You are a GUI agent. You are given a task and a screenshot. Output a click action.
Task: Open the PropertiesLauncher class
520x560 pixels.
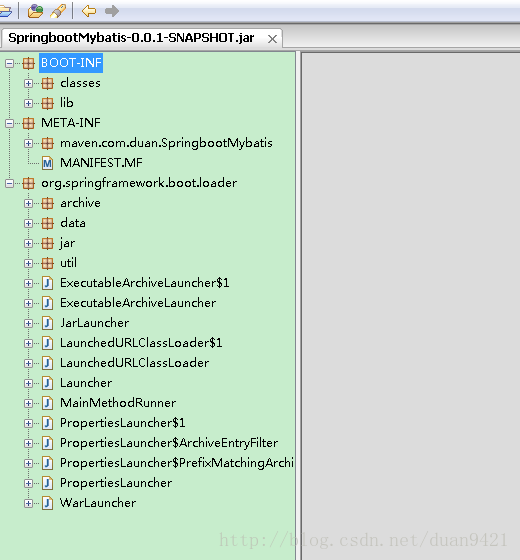click(x=116, y=483)
